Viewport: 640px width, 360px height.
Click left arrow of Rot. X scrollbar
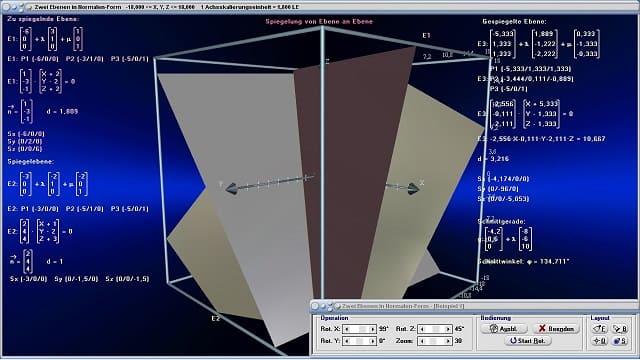click(x=347, y=329)
